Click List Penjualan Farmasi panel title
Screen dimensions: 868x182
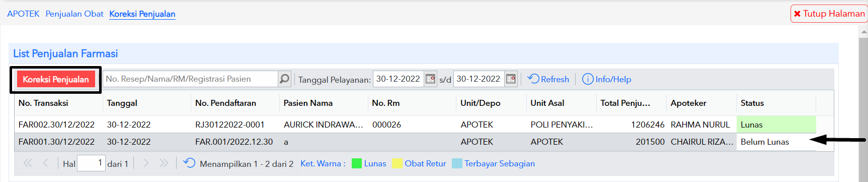[x=65, y=53]
